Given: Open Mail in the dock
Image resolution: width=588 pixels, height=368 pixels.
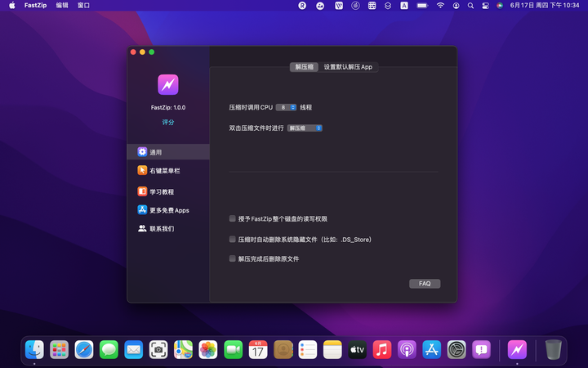Looking at the screenshot, I should click(133, 350).
